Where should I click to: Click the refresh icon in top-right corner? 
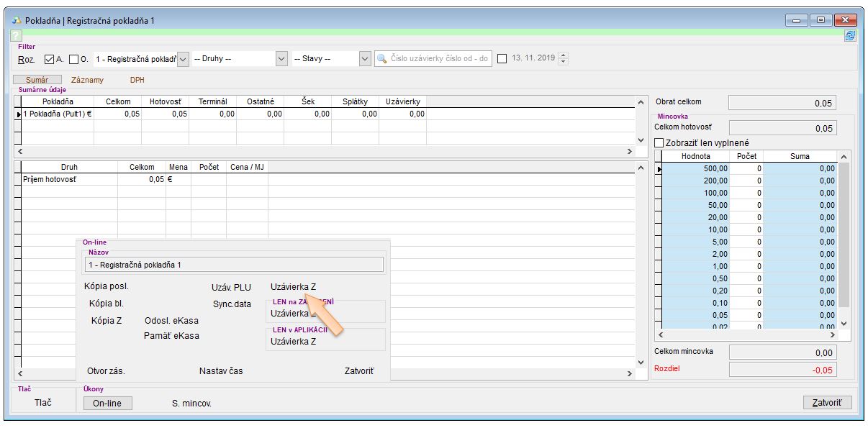tap(850, 36)
